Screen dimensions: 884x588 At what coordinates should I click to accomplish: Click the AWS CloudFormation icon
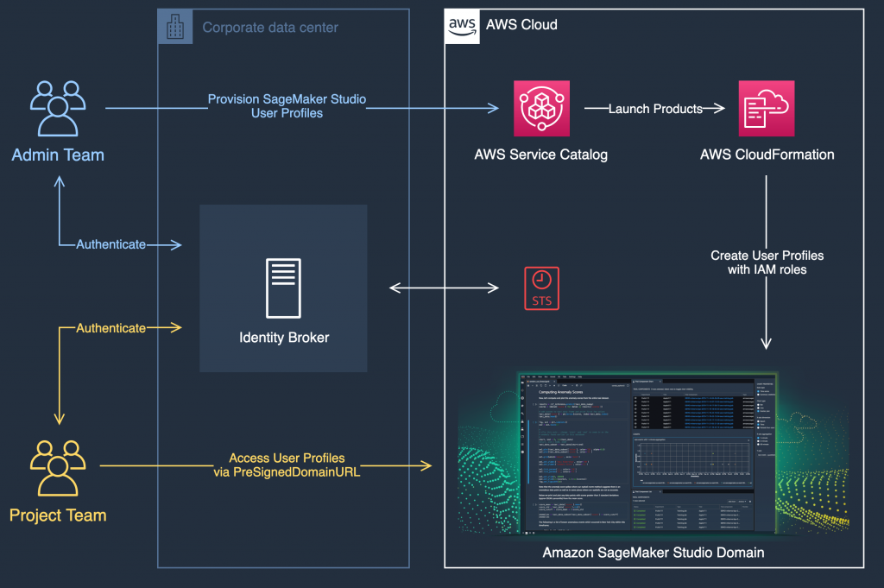766,107
